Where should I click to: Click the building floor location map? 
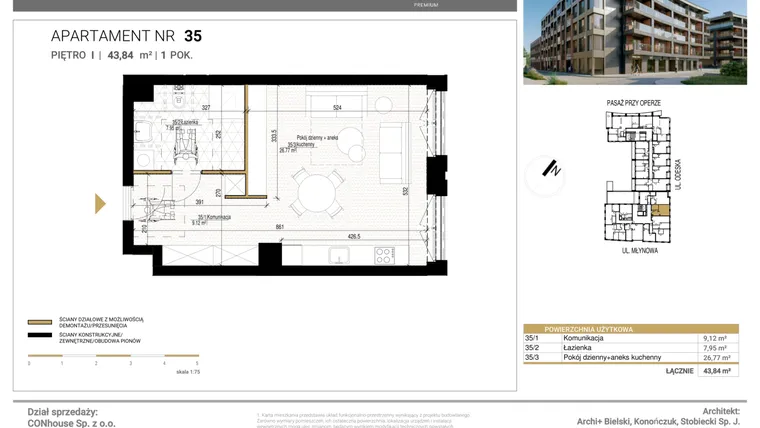tap(637, 176)
